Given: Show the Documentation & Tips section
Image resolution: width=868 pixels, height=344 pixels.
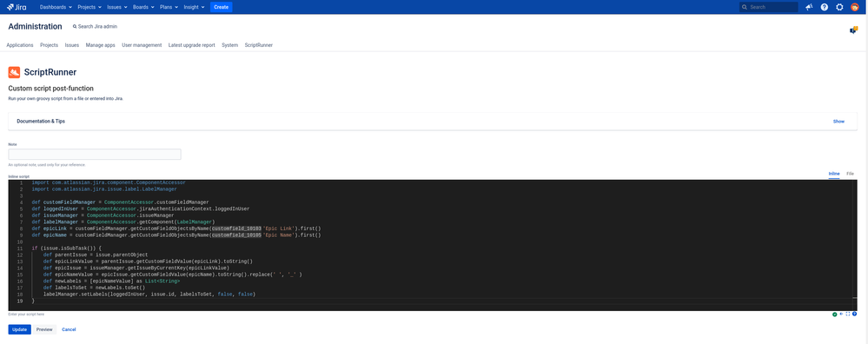Looking at the screenshot, I should 838,121.
